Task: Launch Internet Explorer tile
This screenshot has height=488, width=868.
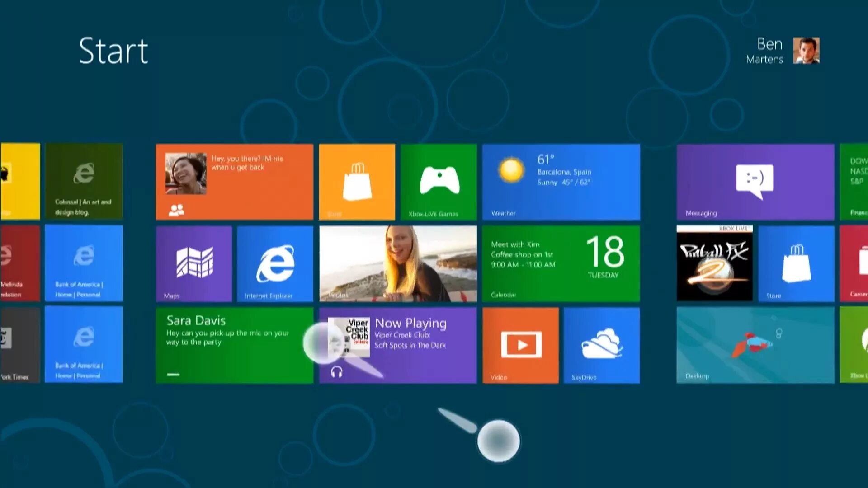Action: click(275, 264)
